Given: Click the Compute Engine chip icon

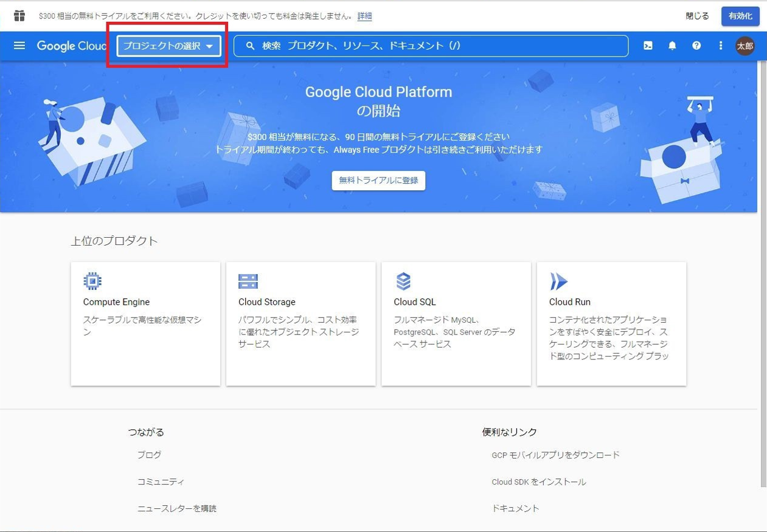Looking at the screenshot, I should click(92, 281).
